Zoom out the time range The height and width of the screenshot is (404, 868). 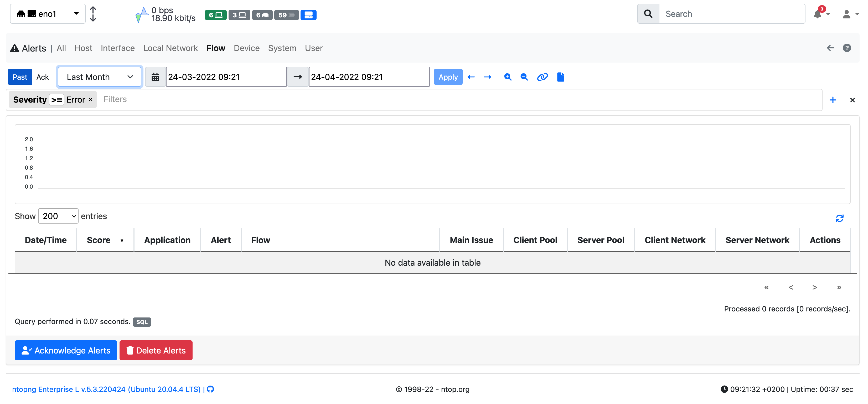[524, 77]
